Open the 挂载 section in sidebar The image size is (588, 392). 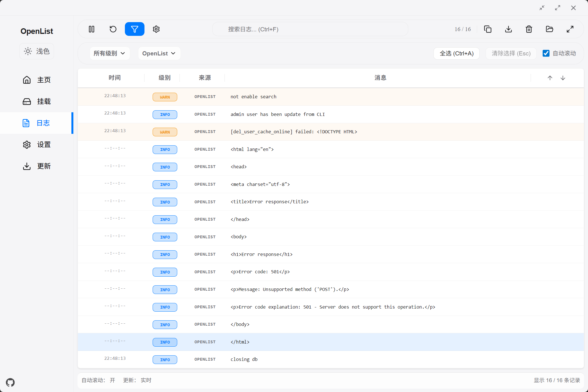(37, 101)
